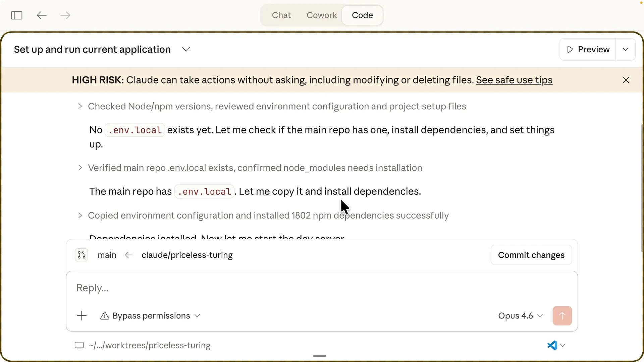Open the editor chooser dropdown chevron
The image size is (644, 362).
[563, 345]
